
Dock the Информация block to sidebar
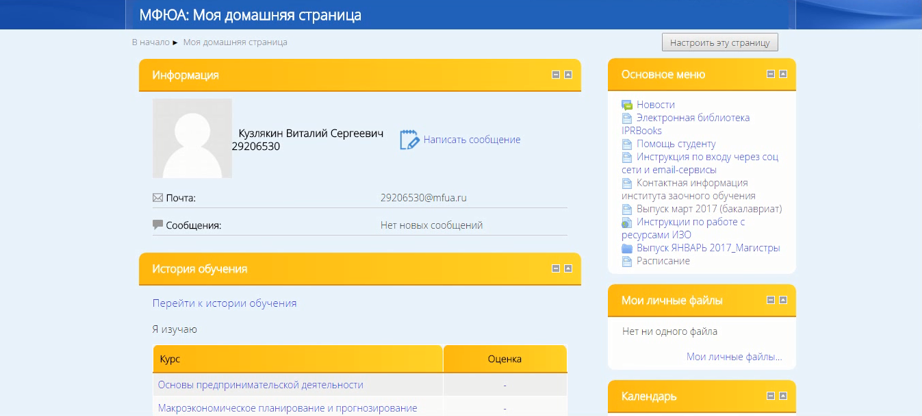pyautogui.click(x=568, y=75)
